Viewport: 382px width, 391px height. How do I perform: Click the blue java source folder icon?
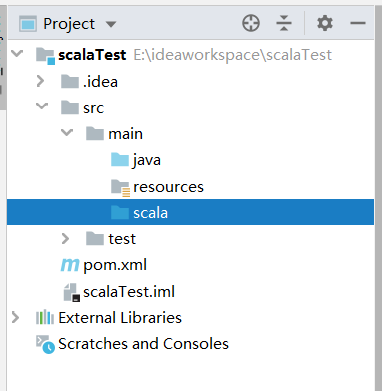tap(120, 160)
